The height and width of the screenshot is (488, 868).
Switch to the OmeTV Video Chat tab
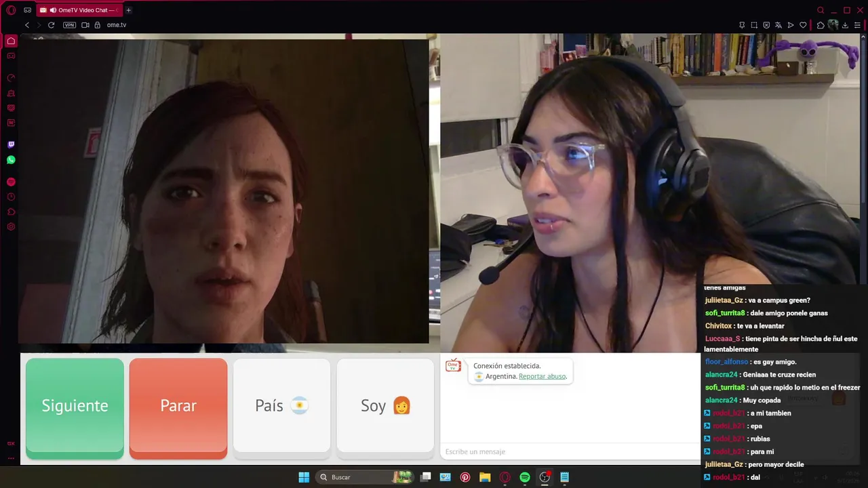point(78,10)
